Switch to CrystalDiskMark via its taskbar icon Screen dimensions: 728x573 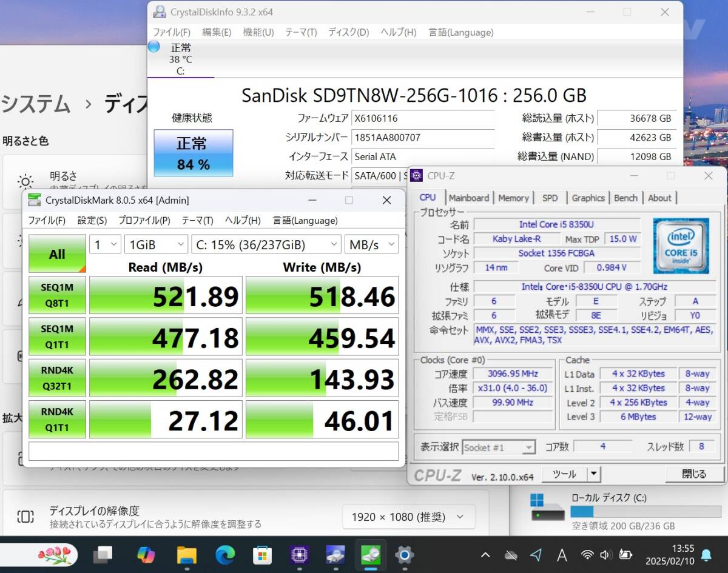click(x=370, y=554)
